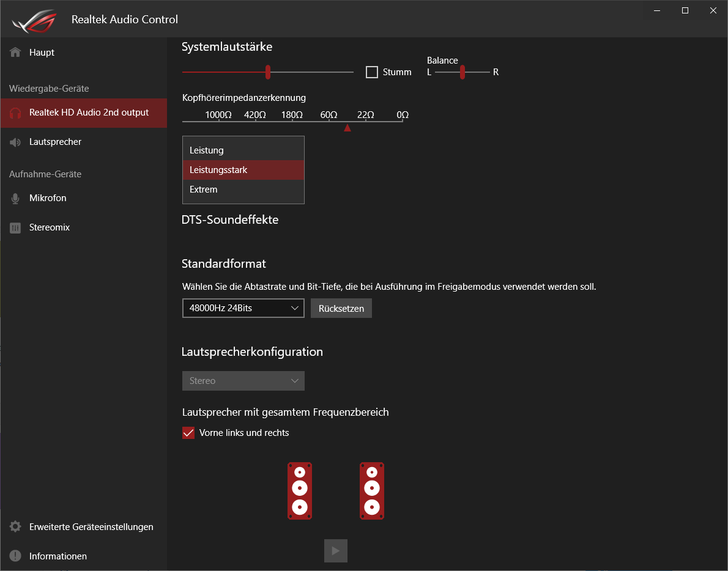Click the Informationen exclamation icon
728x571 pixels.
(x=15, y=556)
